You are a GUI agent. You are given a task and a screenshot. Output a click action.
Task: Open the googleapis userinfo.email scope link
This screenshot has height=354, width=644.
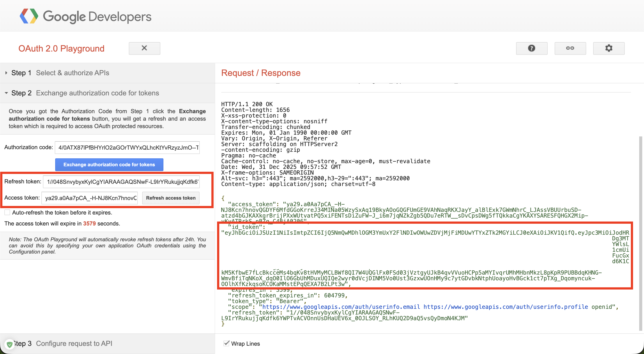(340, 307)
